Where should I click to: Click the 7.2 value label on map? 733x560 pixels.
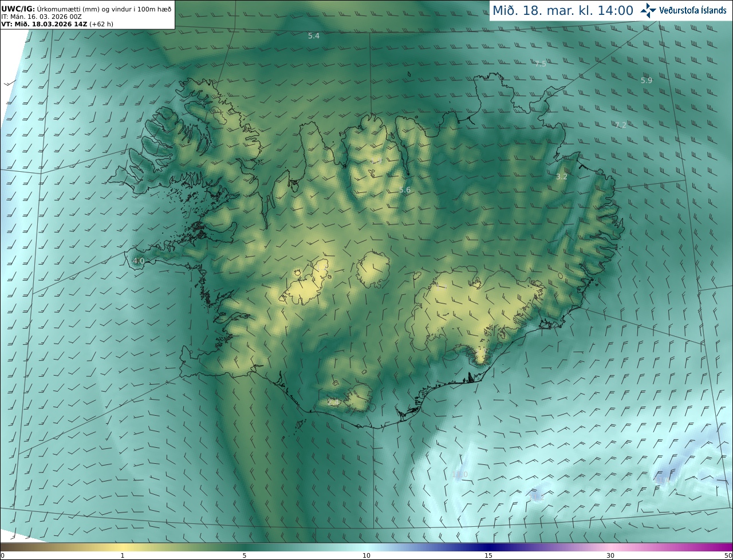coord(621,125)
